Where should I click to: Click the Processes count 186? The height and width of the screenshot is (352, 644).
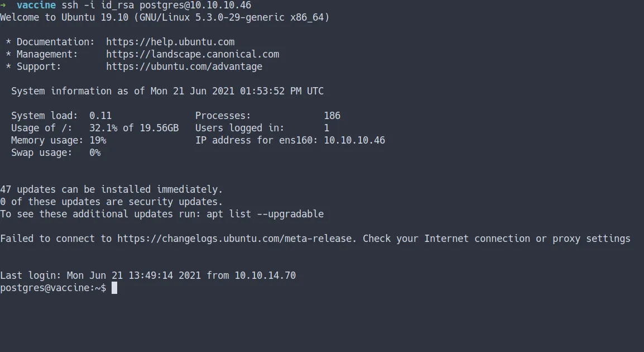(332, 116)
